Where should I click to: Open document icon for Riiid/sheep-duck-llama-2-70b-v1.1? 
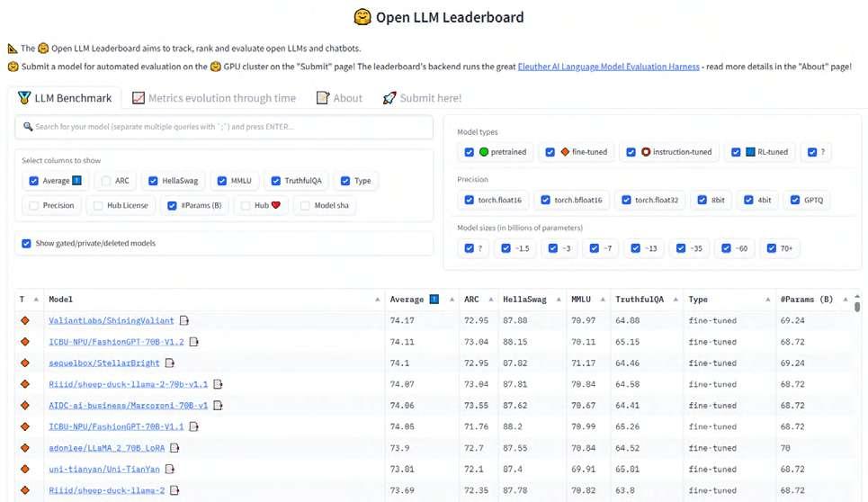coord(218,384)
